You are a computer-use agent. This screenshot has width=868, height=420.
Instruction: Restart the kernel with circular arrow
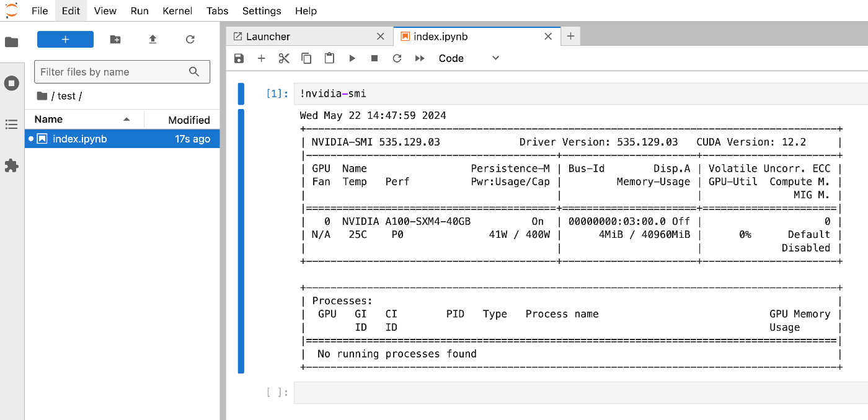397,58
